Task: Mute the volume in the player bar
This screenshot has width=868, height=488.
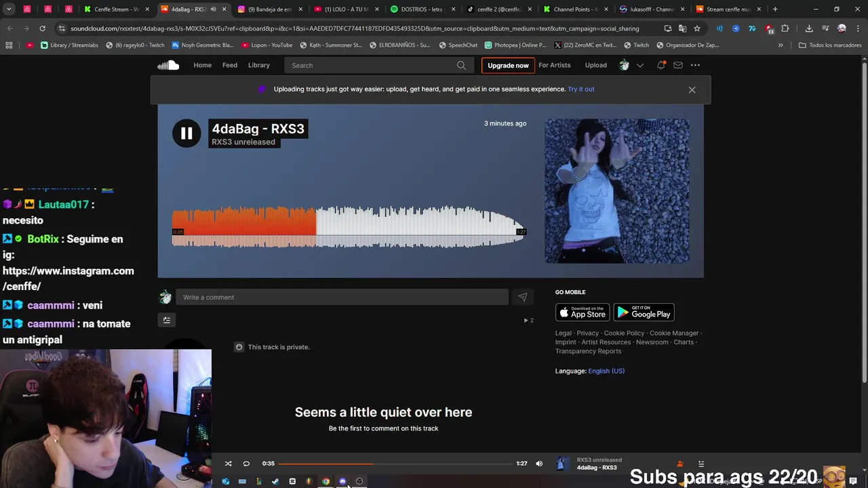Action: (539, 464)
